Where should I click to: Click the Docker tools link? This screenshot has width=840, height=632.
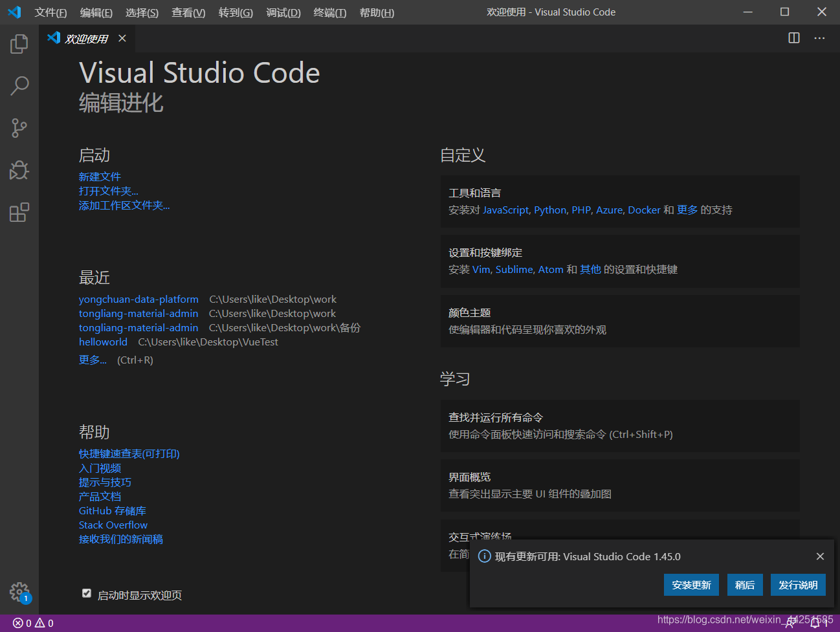click(644, 210)
